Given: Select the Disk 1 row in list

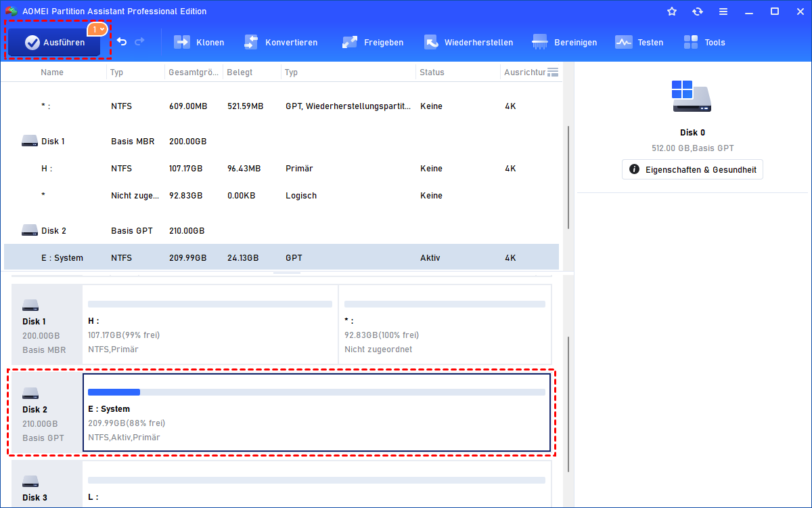Looking at the screenshot, I should tap(281, 142).
